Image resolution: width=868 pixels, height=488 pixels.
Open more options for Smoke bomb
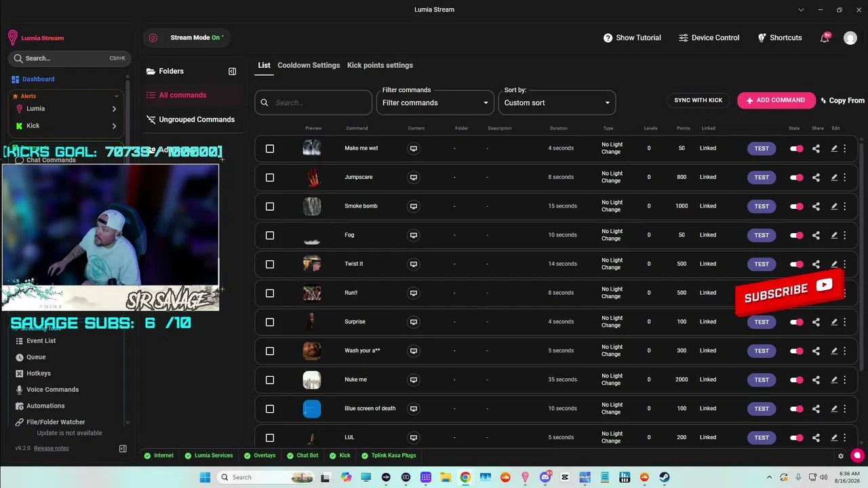point(844,206)
